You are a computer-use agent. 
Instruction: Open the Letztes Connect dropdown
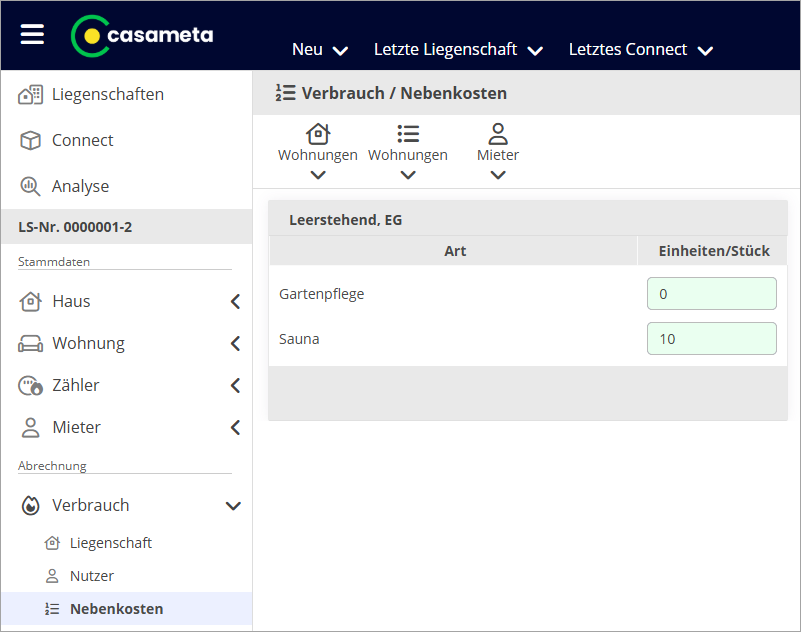click(641, 50)
